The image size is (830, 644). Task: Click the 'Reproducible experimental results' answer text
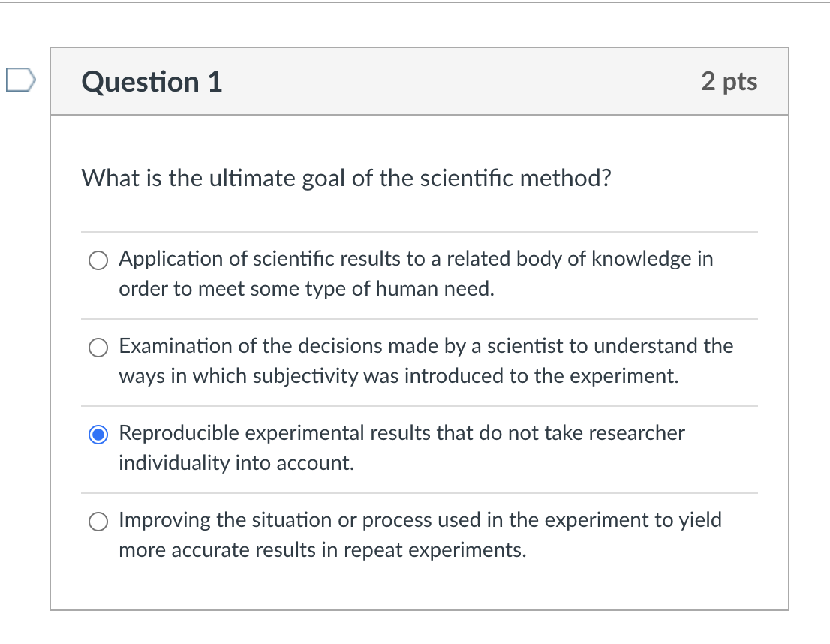[401, 433]
